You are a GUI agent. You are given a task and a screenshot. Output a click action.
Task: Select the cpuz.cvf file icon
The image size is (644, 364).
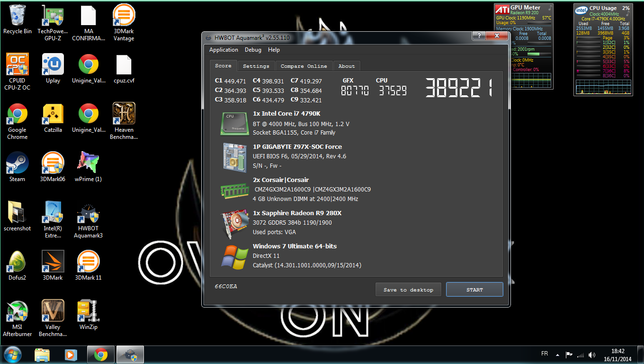point(124,69)
